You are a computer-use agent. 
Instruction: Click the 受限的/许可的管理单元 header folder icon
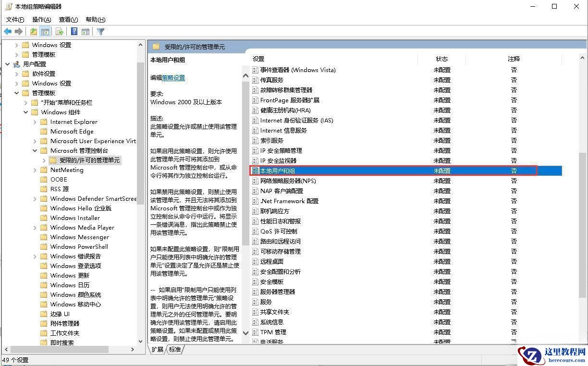[x=155, y=47]
